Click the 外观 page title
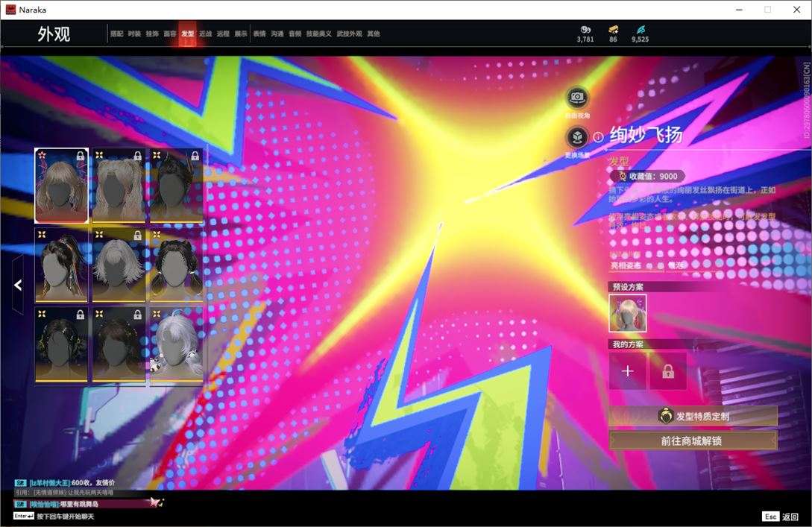The height and width of the screenshot is (527, 812). 54,34
